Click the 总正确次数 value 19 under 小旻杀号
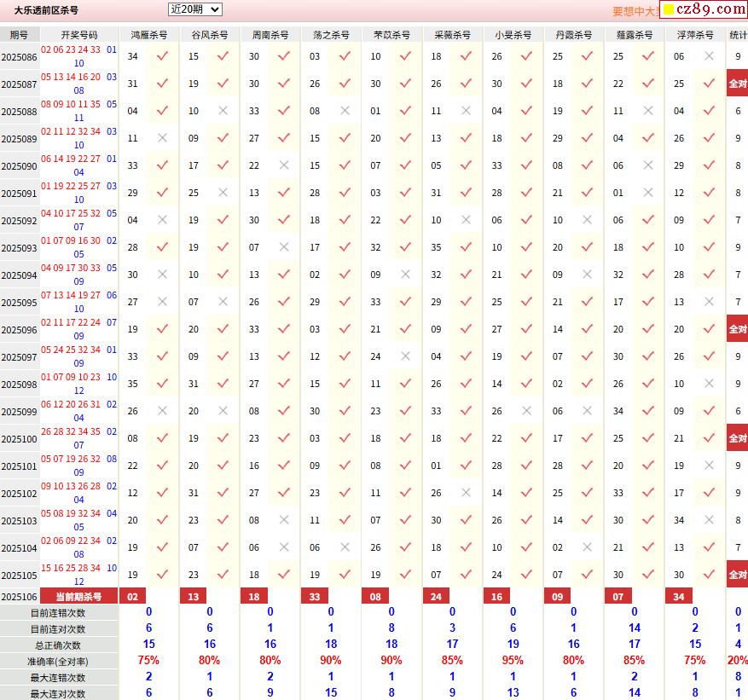The height and width of the screenshot is (700, 748). pos(513,645)
